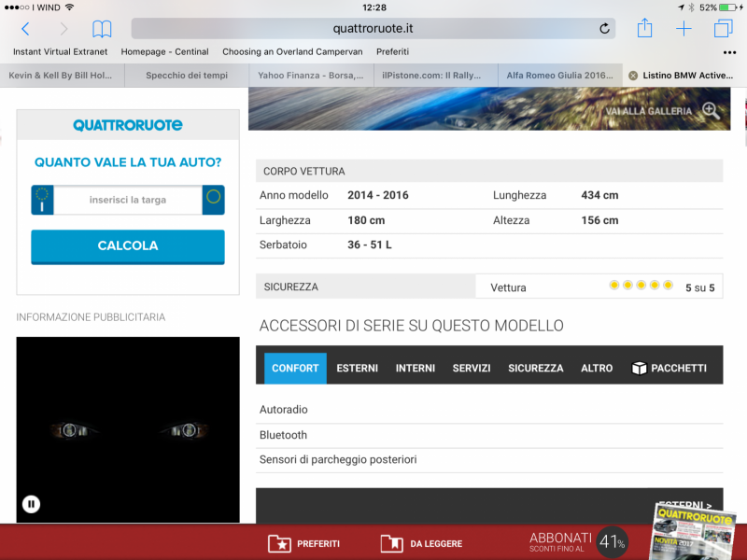The image size is (747, 560).
Task: Open VAI ALLA GALLERIA link
Action: click(x=648, y=111)
